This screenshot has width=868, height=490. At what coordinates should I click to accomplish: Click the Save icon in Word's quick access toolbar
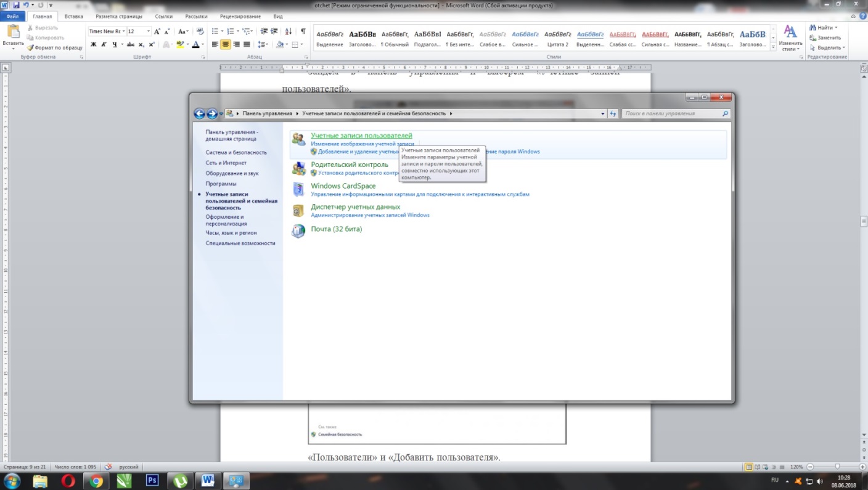pos(16,5)
